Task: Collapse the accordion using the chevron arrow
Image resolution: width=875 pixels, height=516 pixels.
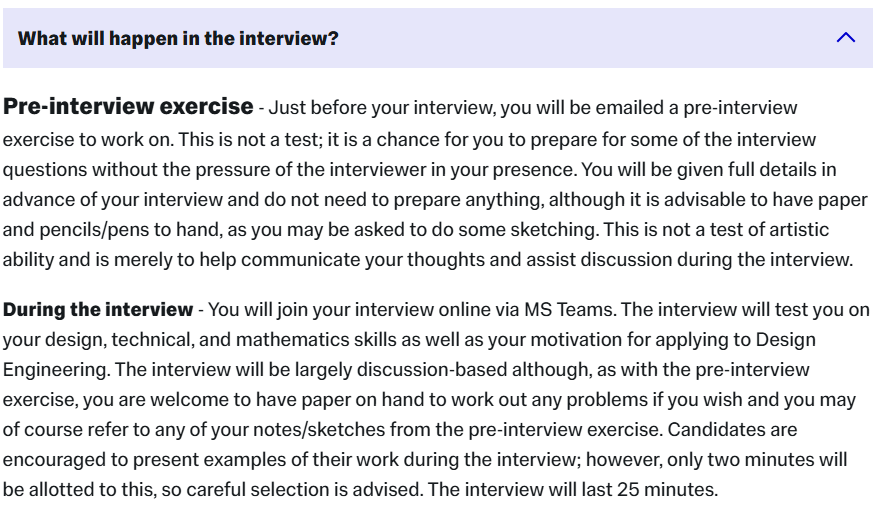Action: (x=845, y=38)
